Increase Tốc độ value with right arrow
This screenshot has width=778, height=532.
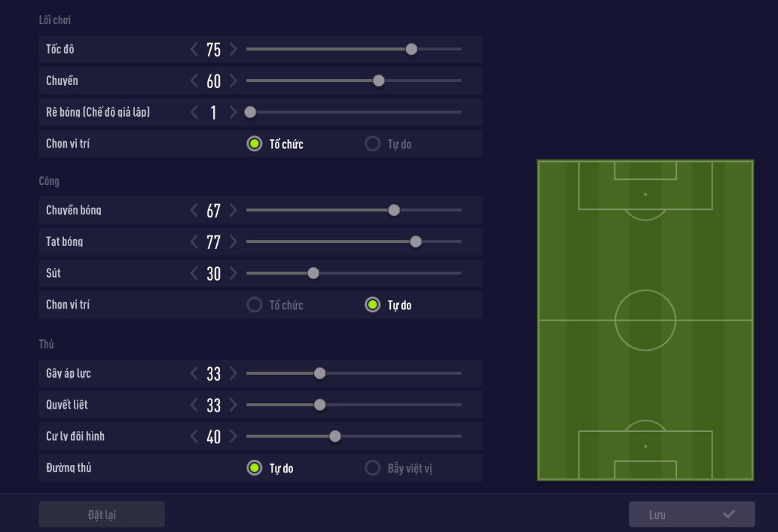coord(233,50)
